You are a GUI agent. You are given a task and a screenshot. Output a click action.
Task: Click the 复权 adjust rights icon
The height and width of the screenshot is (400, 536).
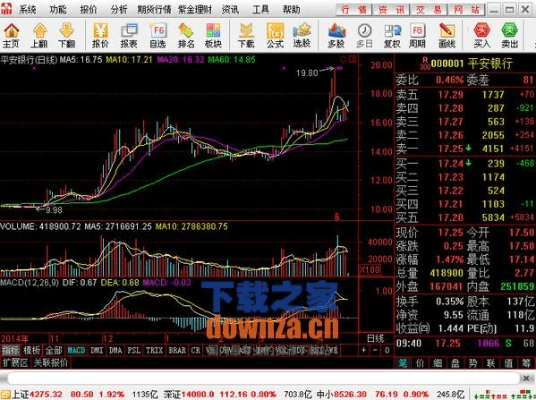pos(392,36)
